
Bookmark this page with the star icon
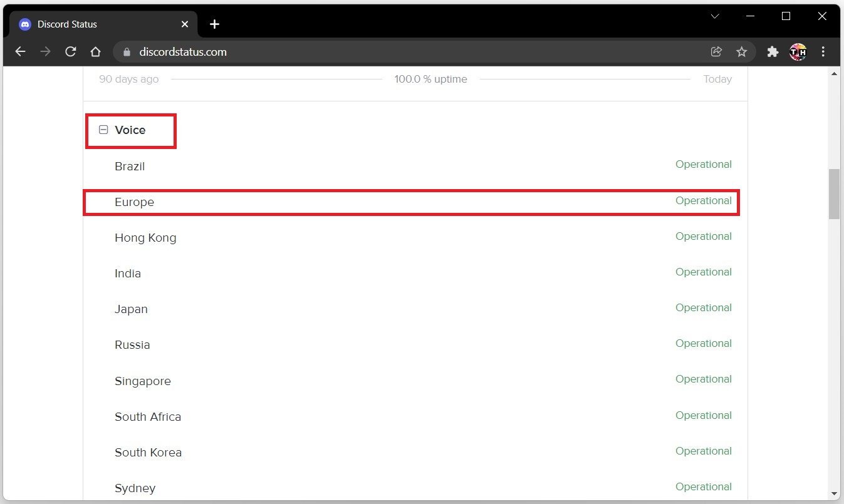tap(742, 52)
